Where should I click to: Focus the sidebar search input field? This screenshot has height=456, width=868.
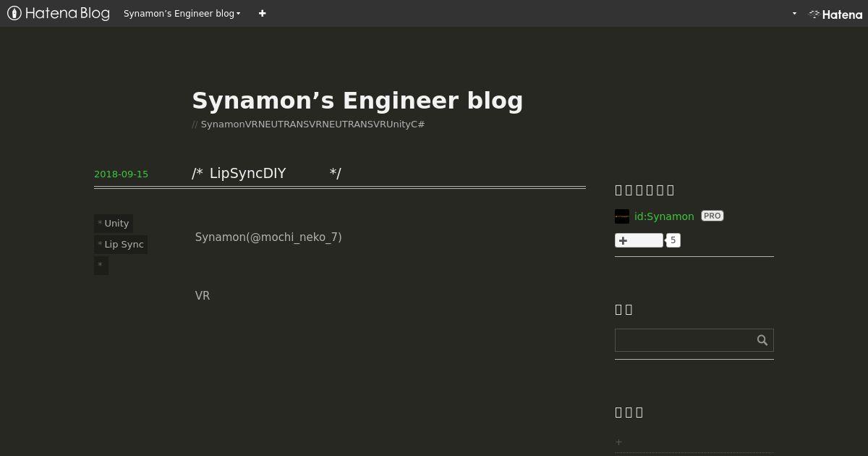tap(684, 340)
